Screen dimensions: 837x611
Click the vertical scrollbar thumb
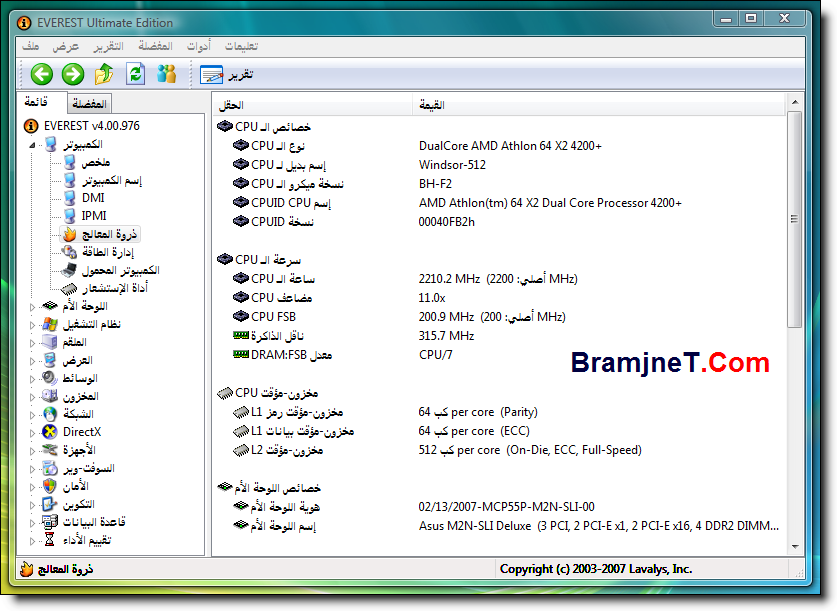pyautogui.click(x=795, y=219)
